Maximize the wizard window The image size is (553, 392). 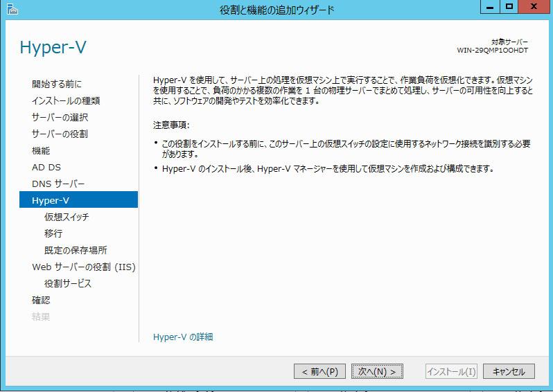point(509,7)
